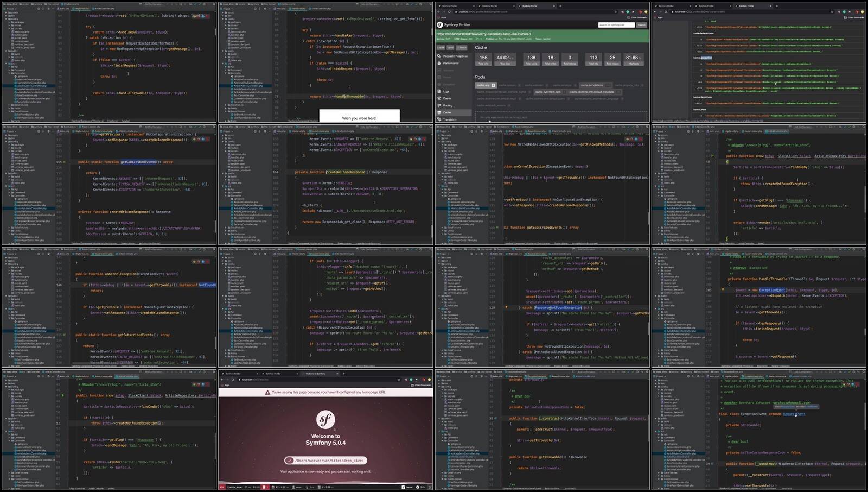The image size is (868, 492).
Task: Click the /Users/weaverryan/Sites/deep_dive/ path
Action: [329, 461]
